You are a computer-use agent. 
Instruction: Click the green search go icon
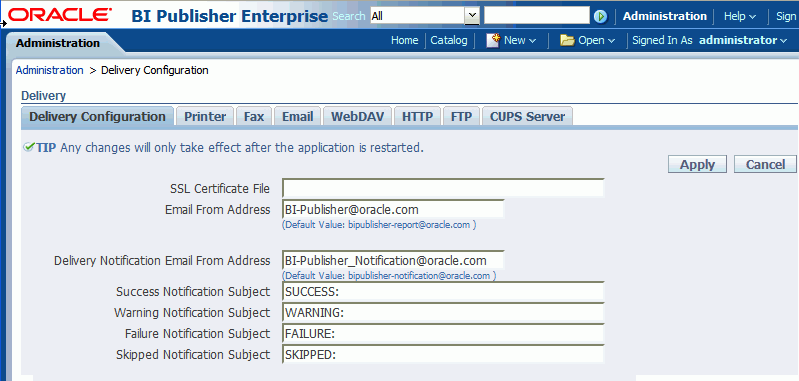601,16
